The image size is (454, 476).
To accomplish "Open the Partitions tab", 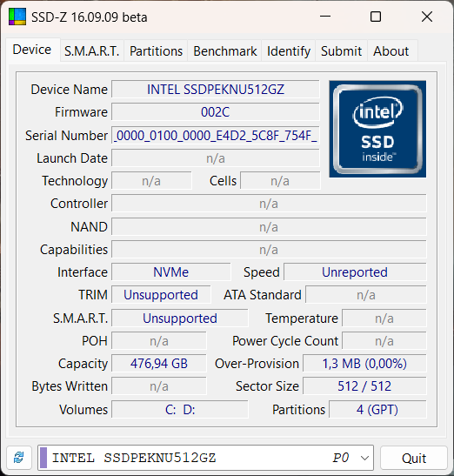I will click(156, 51).
